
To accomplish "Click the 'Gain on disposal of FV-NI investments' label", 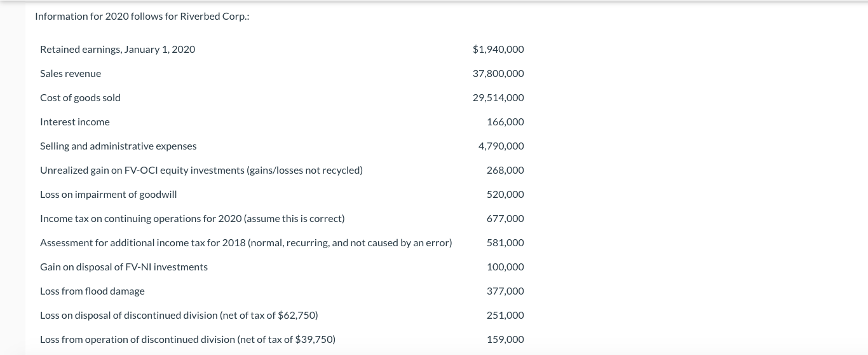I will tap(124, 267).
